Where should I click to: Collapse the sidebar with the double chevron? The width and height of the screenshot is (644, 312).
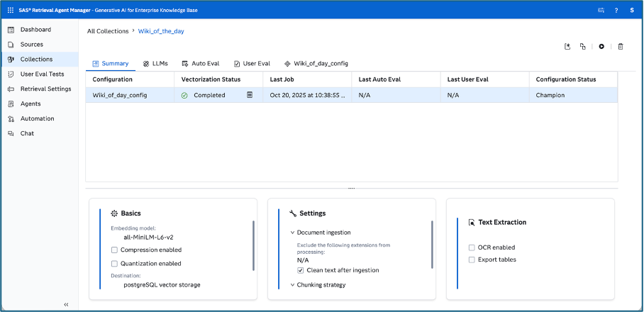(66, 304)
